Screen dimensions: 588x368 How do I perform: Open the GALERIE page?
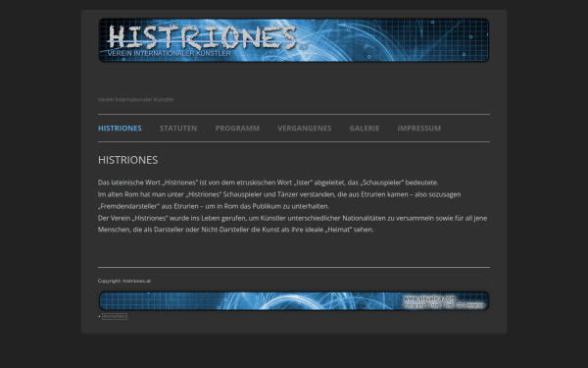pos(365,128)
